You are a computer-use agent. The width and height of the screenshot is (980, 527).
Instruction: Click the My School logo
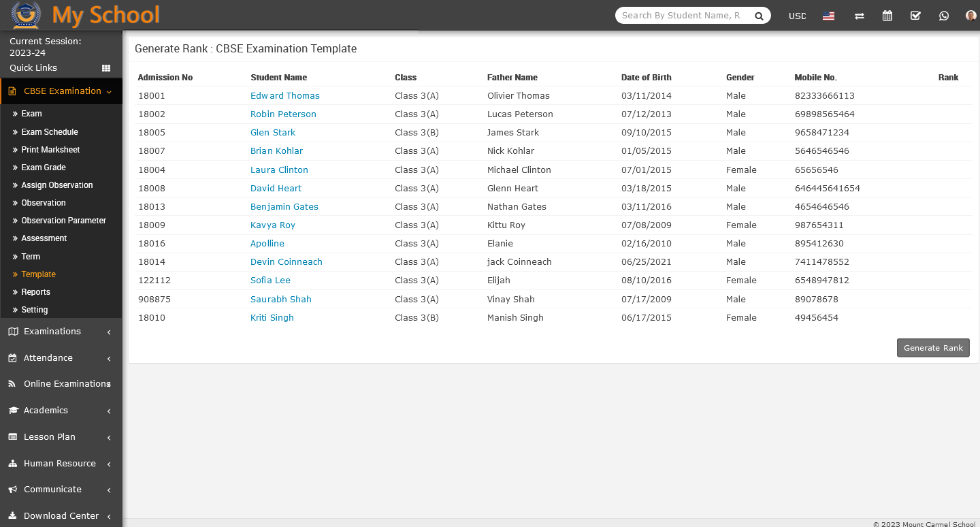click(86, 15)
